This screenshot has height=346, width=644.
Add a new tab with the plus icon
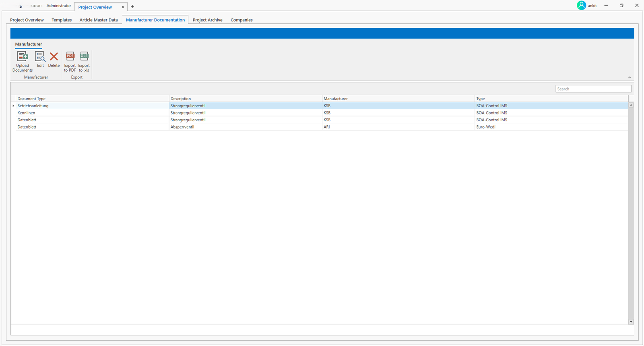tap(132, 6)
